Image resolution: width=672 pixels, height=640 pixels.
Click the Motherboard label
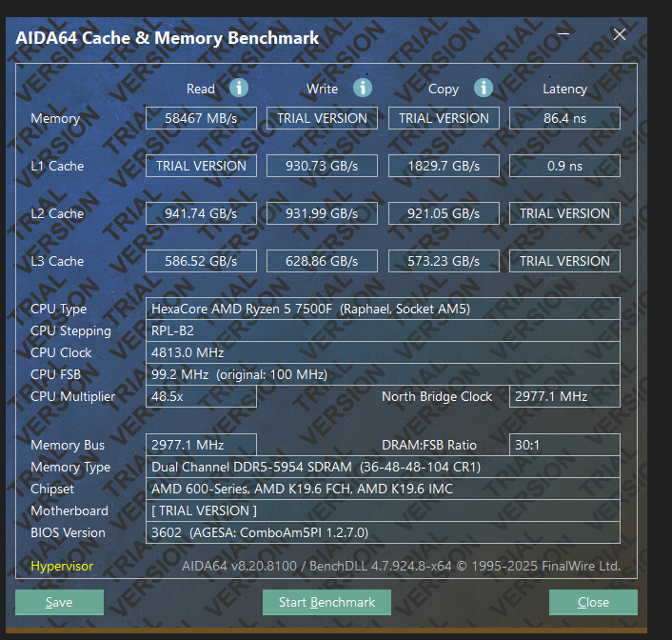69,510
